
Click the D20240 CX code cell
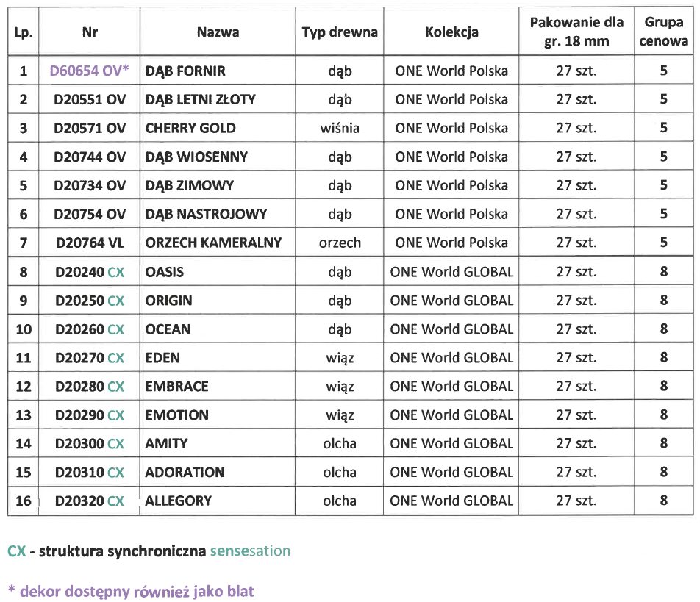tap(89, 272)
